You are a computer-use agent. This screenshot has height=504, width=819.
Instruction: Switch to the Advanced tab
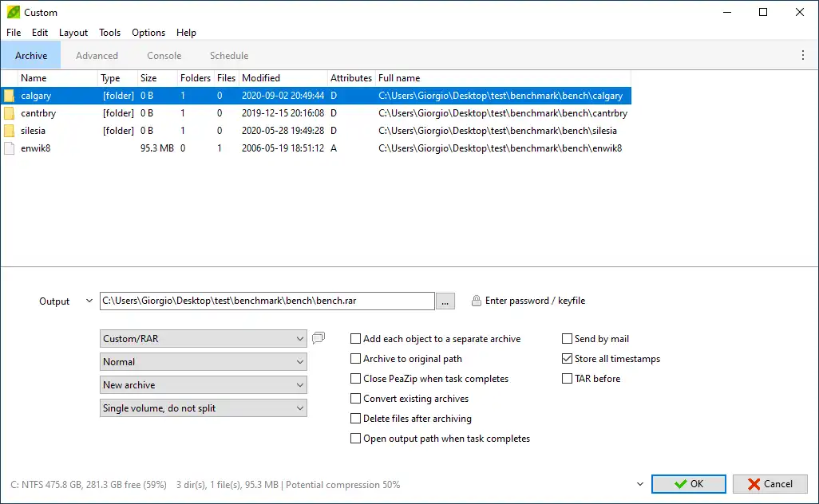pos(97,56)
